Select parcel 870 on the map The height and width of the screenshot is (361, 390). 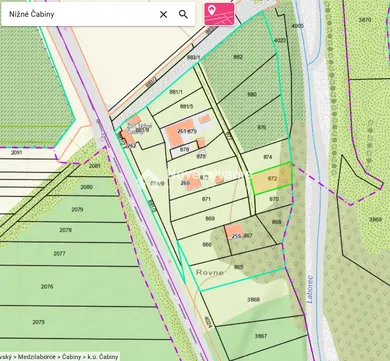[274, 199]
